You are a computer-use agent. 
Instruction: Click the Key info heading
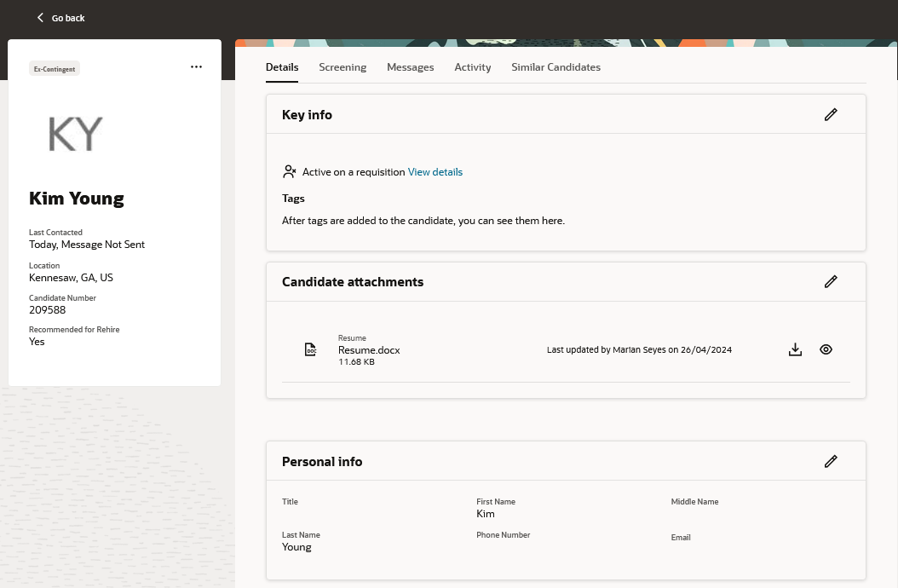pyautogui.click(x=307, y=115)
